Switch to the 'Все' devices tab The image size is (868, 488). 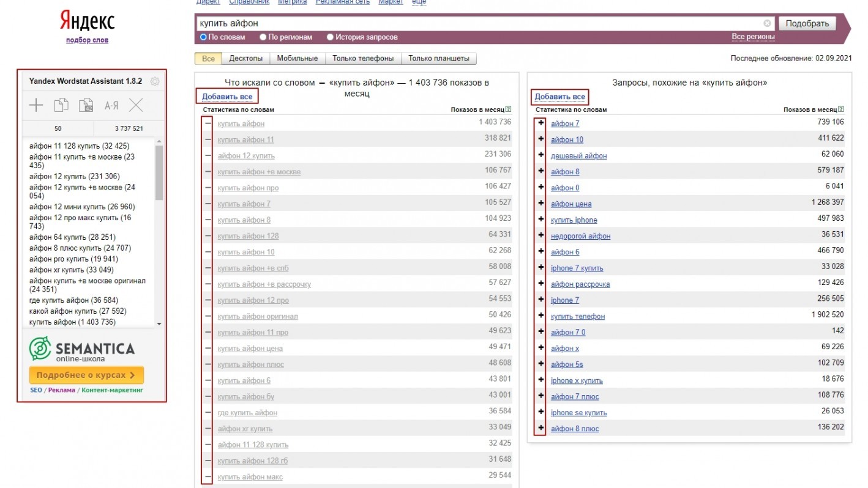pos(208,59)
